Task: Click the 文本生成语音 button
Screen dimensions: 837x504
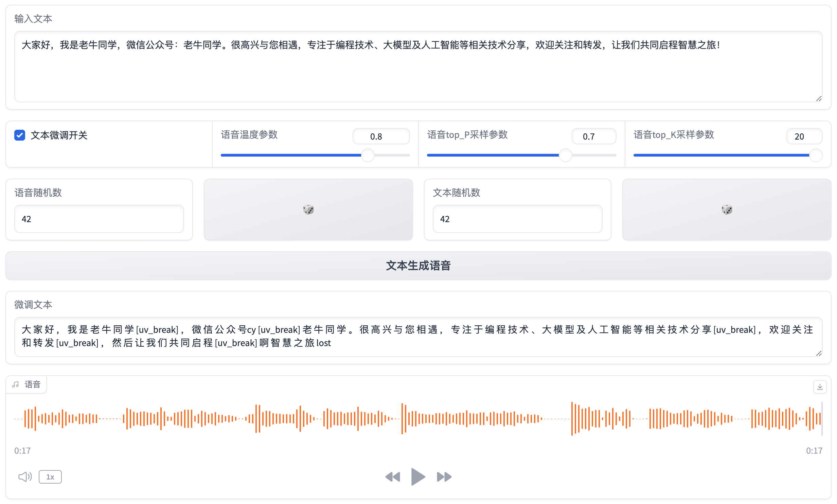Action: point(418,266)
